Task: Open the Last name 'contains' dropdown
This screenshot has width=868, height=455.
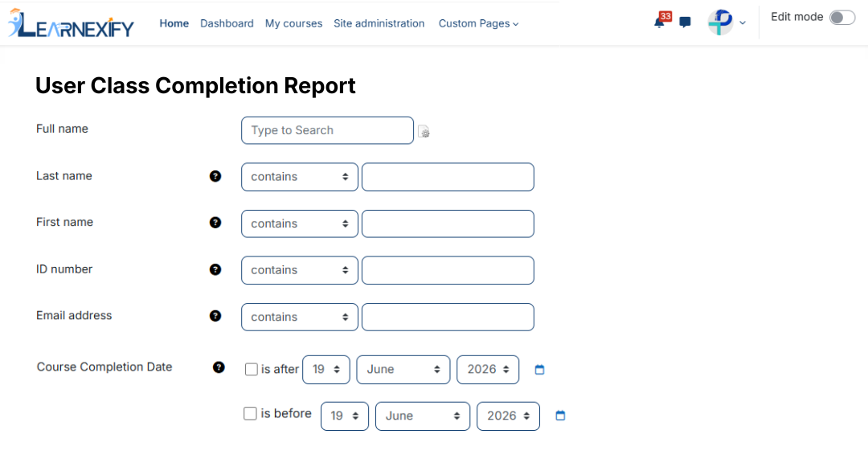Action: tap(300, 177)
